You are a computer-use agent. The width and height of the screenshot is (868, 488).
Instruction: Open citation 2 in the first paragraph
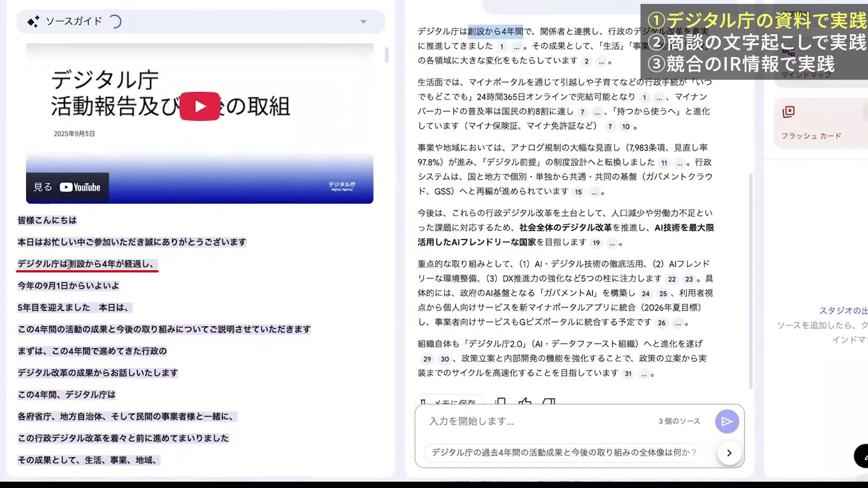(x=586, y=61)
